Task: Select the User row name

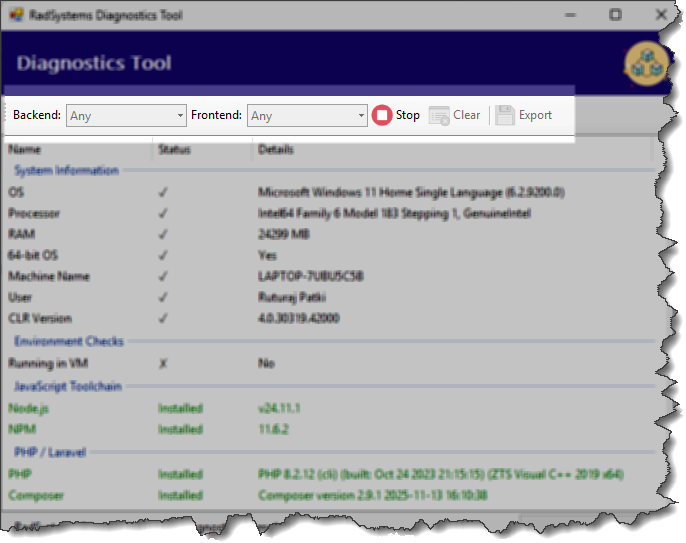Action: [20, 298]
